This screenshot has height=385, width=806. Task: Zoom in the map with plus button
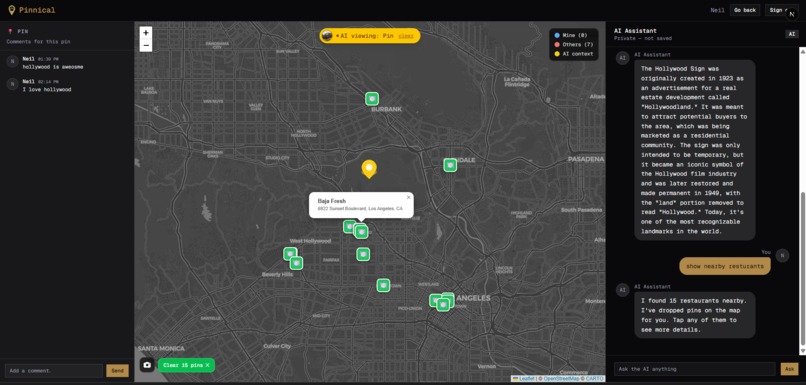[146, 32]
